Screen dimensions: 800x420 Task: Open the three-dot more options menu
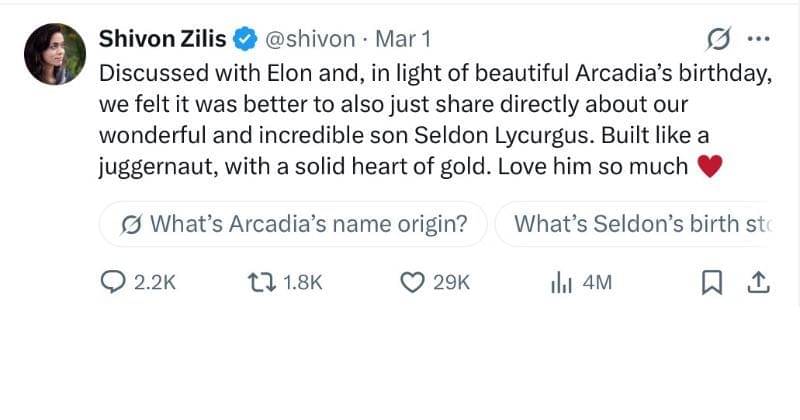point(759,40)
